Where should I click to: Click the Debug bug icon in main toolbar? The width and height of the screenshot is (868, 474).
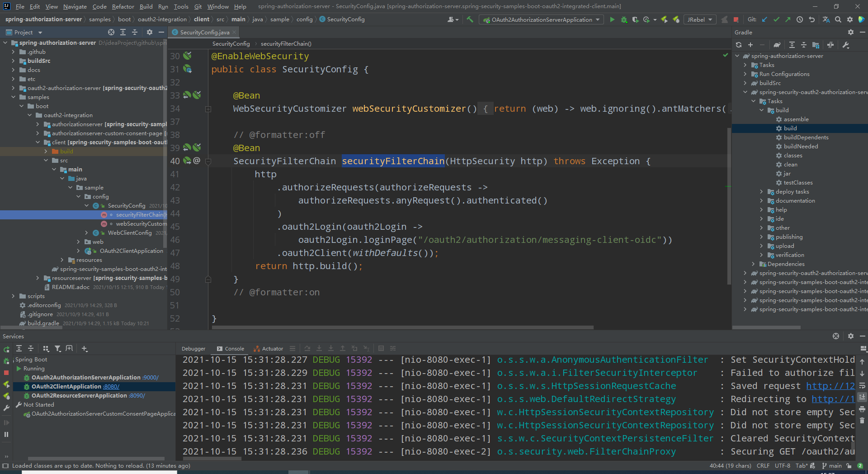624,19
